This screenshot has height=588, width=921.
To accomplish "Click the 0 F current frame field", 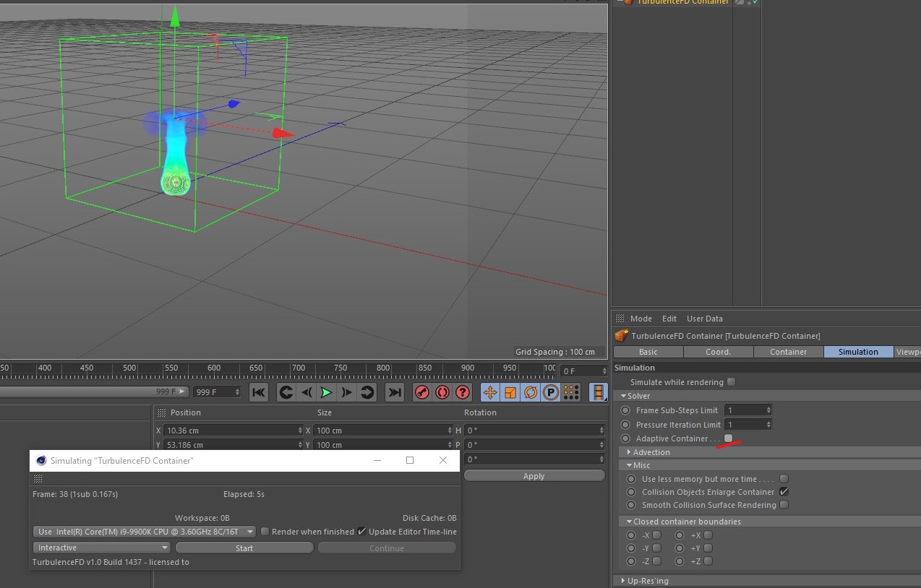I will tap(584, 371).
